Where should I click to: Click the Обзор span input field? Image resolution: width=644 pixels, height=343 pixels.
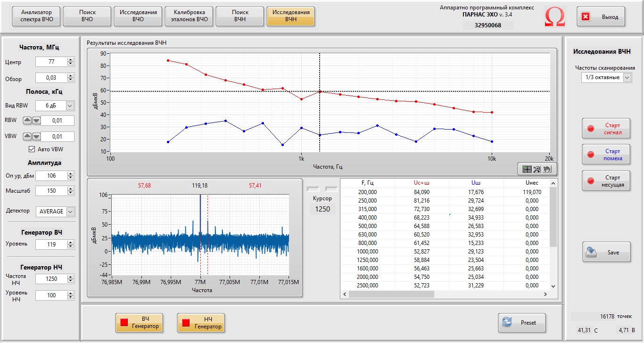coord(51,79)
